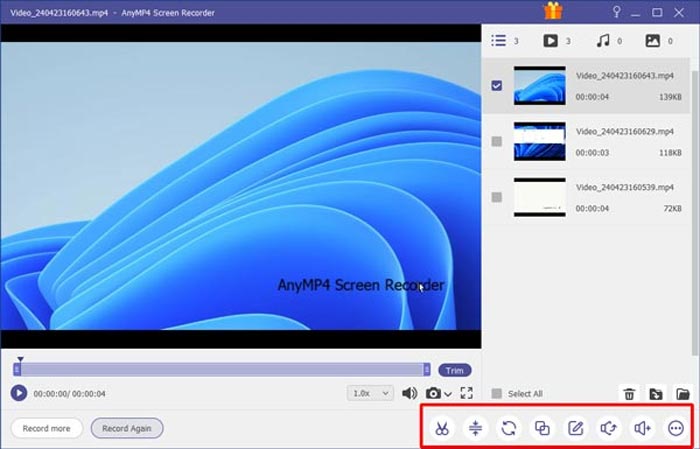The width and height of the screenshot is (700, 449).
Task: Click the file name Video_240423160539.mp4
Action: coord(625,187)
